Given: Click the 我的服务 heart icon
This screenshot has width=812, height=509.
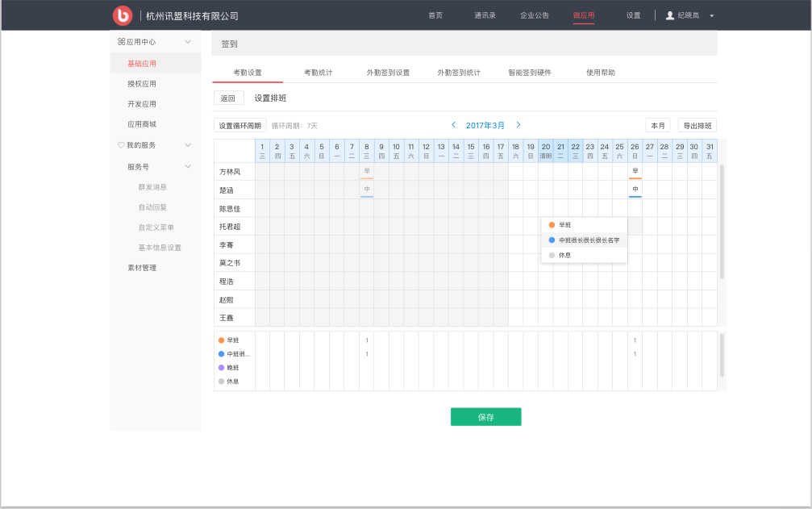Looking at the screenshot, I should 121,145.
